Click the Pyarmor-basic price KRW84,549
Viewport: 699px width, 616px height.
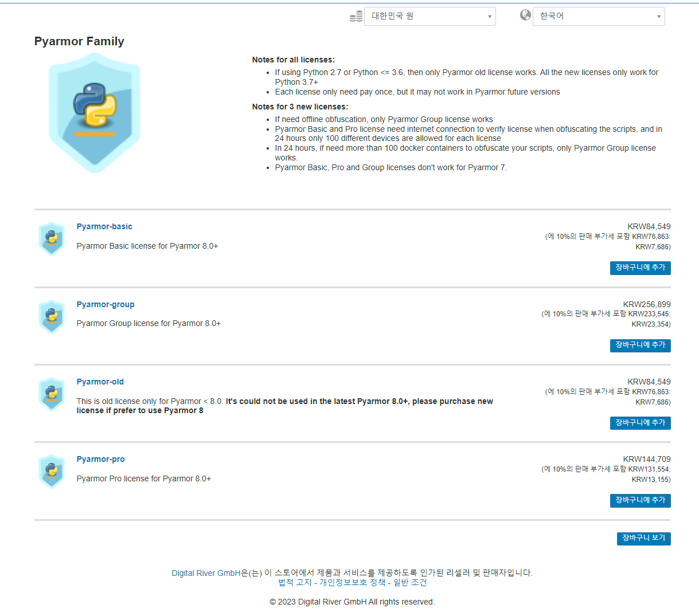coord(649,226)
